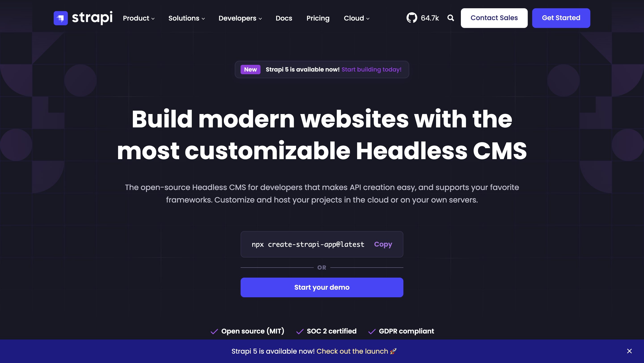Expand the Product dropdown menu
The height and width of the screenshot is (363, 644).
(139, 18)
